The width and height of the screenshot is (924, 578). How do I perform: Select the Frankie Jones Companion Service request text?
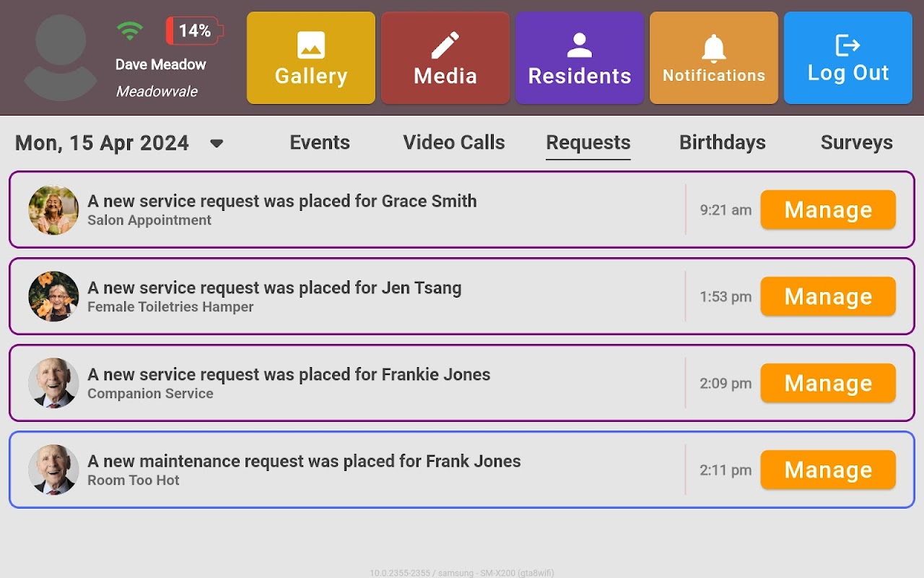(289, 382)
